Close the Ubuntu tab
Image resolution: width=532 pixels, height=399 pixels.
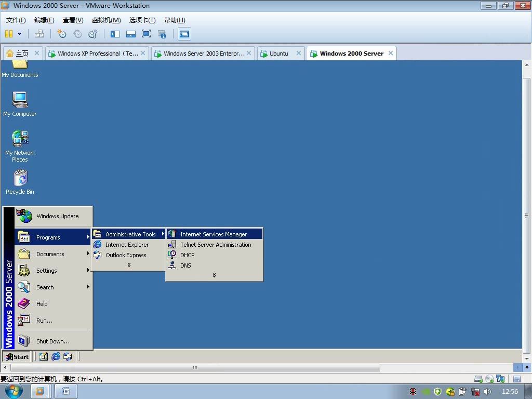tap(299, 53)
